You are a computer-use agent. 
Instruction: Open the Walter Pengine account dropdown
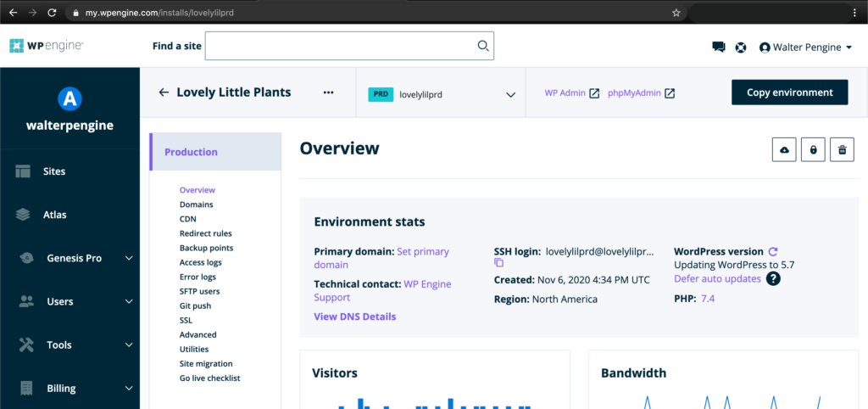805,48
